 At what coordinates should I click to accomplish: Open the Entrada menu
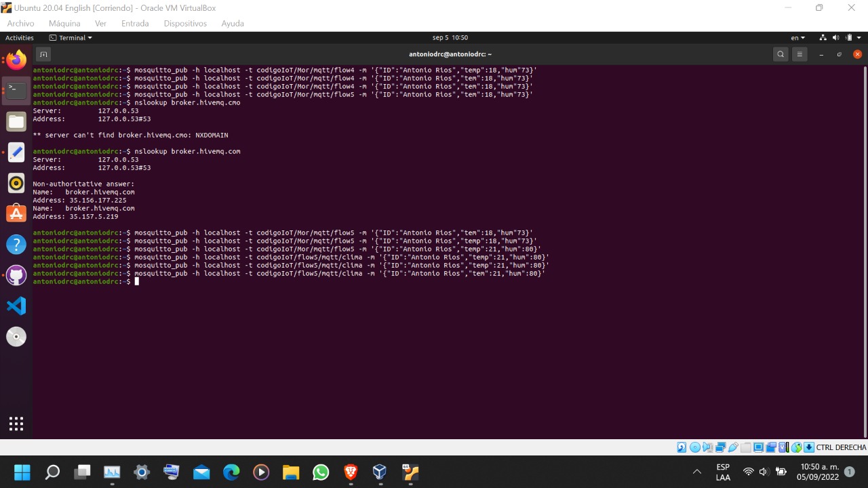tap(135, 23)
